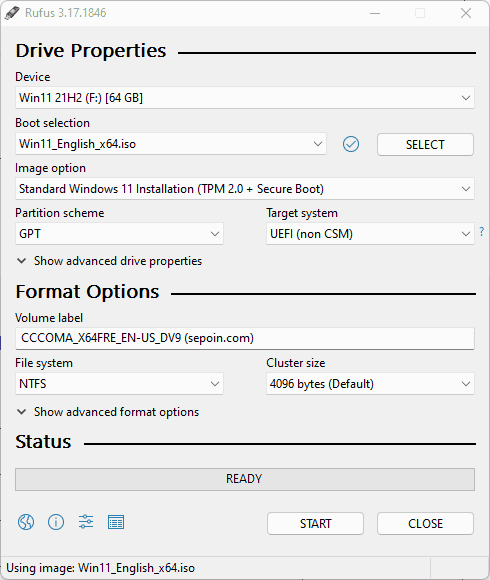The image size is (490, 580).
Task: Open the Cluster size dropdown
Action: click(x=370, y=384)
